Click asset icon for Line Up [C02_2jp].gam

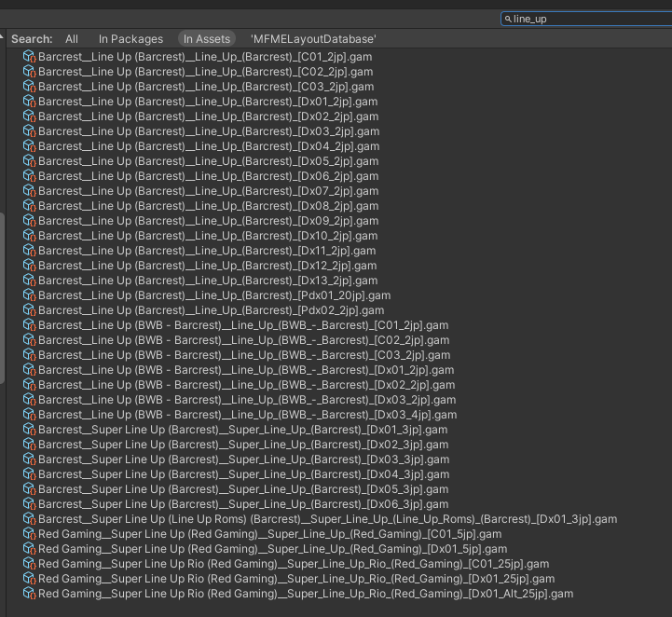click(x=29, y=72)
